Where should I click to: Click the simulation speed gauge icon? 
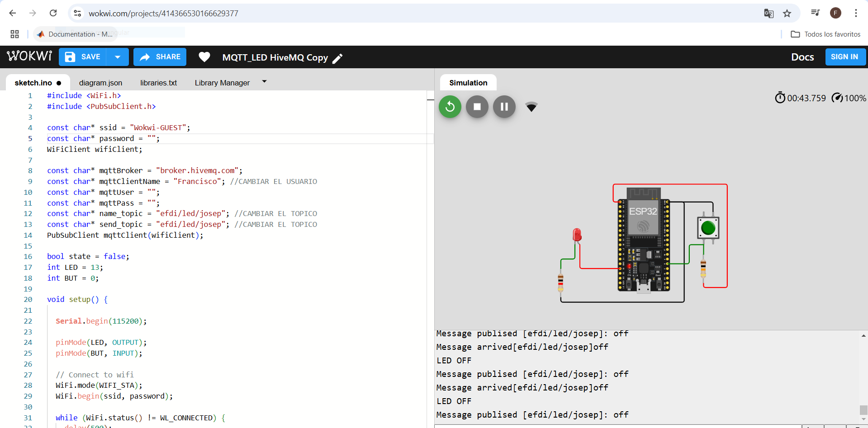837,98
